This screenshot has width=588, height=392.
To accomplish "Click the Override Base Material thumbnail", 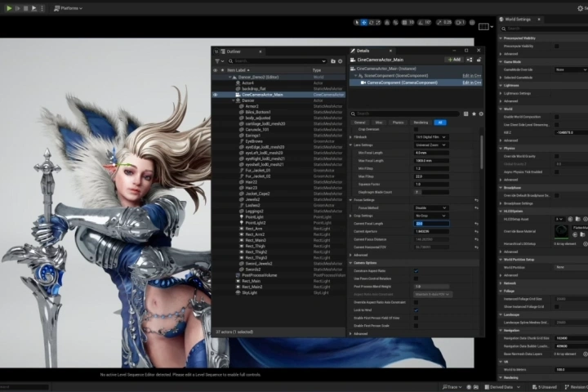I will pos(561,231).
